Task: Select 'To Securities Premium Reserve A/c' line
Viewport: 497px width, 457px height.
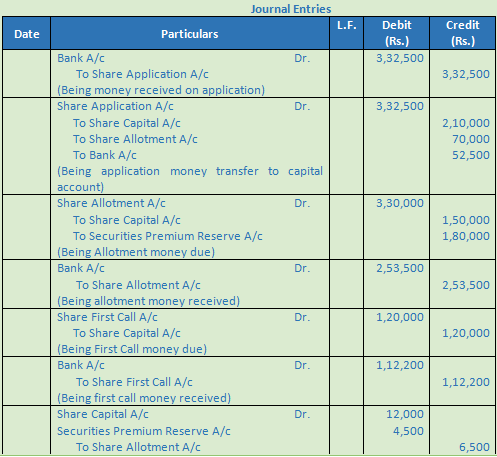Action: 168,236
